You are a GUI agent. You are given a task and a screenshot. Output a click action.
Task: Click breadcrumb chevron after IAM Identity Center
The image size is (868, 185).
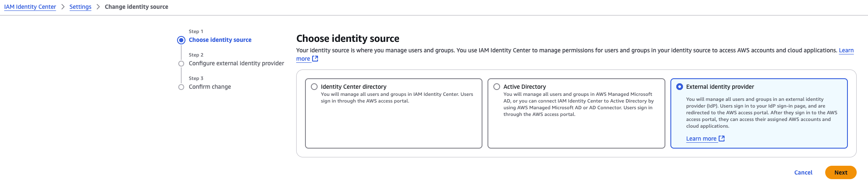(63, 7)
